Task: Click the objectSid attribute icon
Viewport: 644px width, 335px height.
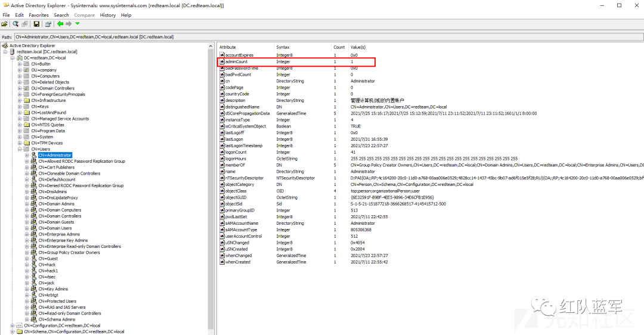Action: 222,204
